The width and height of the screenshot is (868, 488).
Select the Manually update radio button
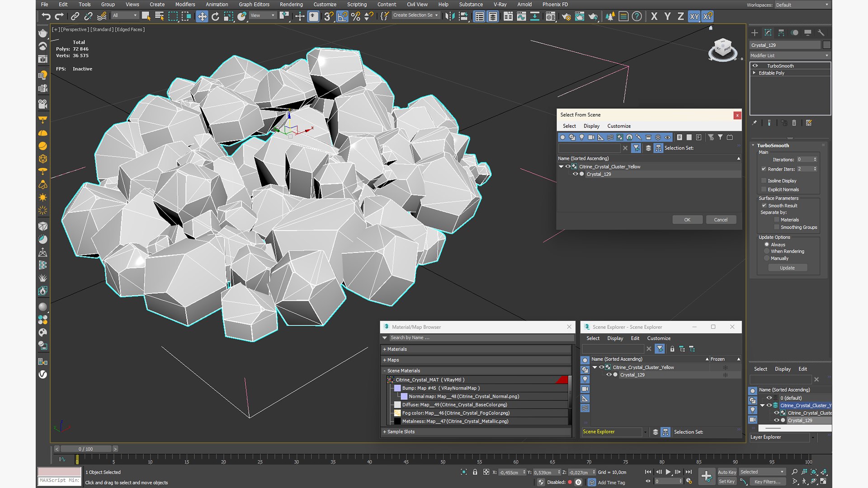[767, 258]
